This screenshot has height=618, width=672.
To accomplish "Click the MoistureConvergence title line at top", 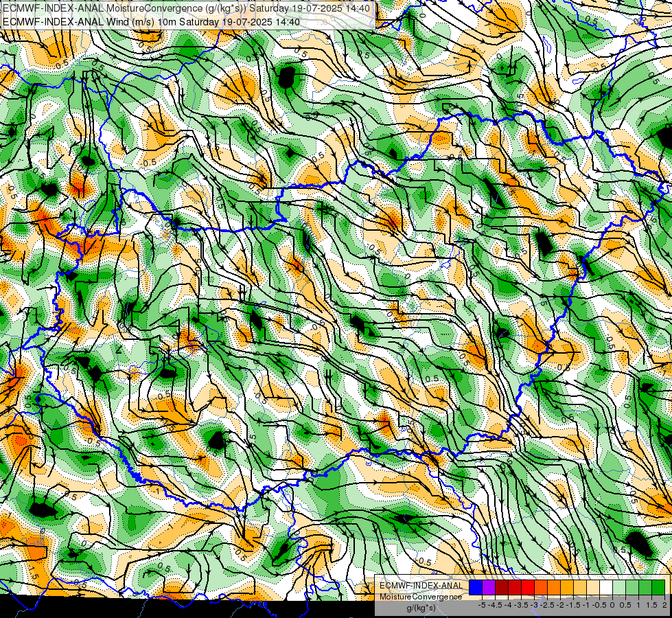I will (186, 8).
